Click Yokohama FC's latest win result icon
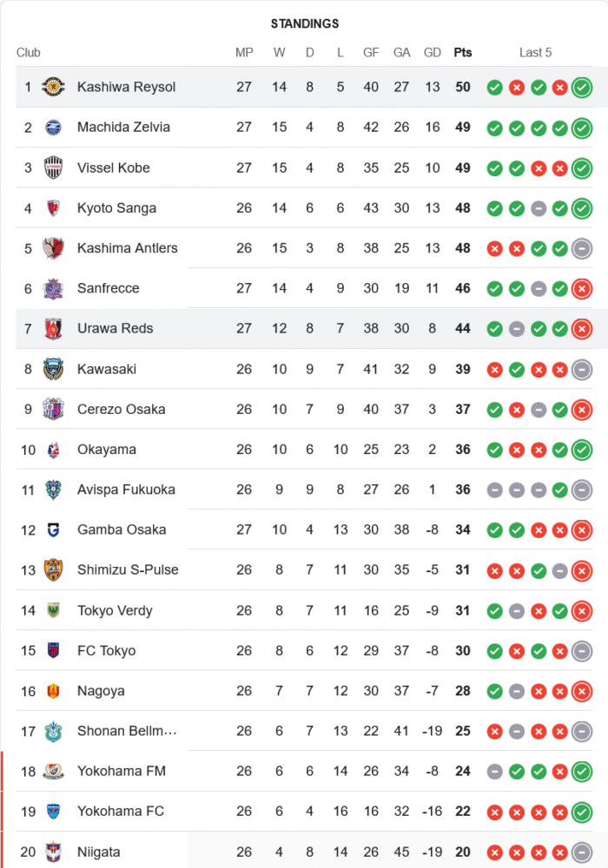The image size is (608, 868). [582, 812]
